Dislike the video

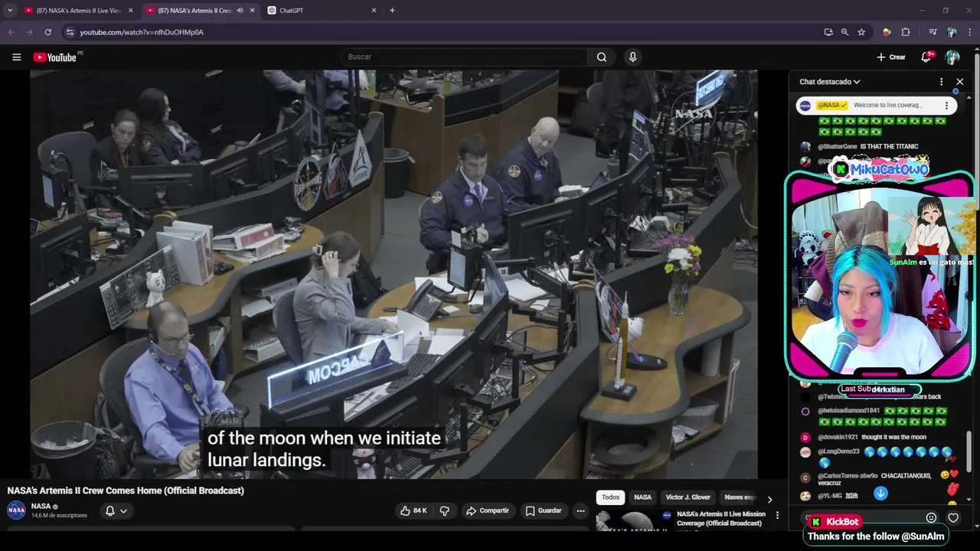coord(445,510)
